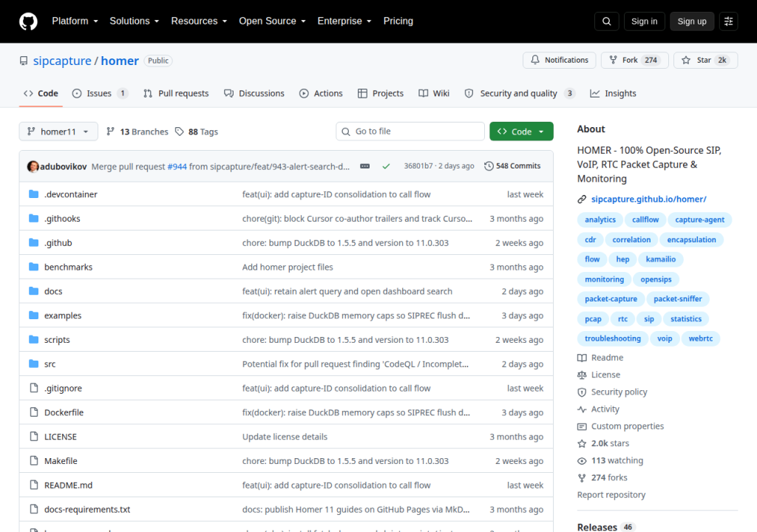Image resolution: width=757 pixels, height=532 pixels.
Task: Expand the Enterprise menu
Action: 344,21
